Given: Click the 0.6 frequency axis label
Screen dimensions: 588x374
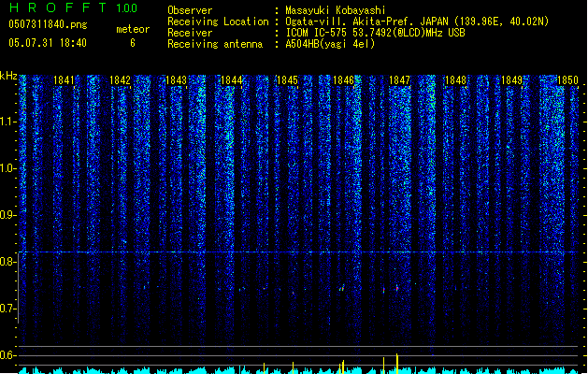Looking at the screenshot, I should (x=7, y=355).
